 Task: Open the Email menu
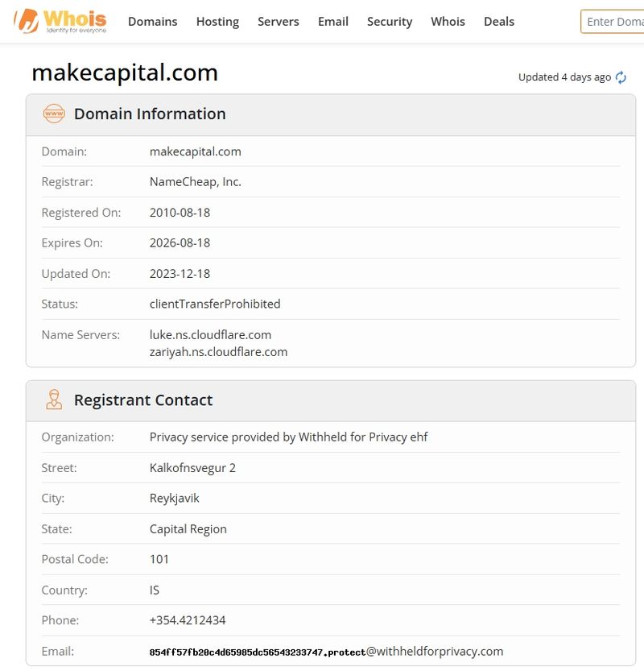[x=333, y=22]
